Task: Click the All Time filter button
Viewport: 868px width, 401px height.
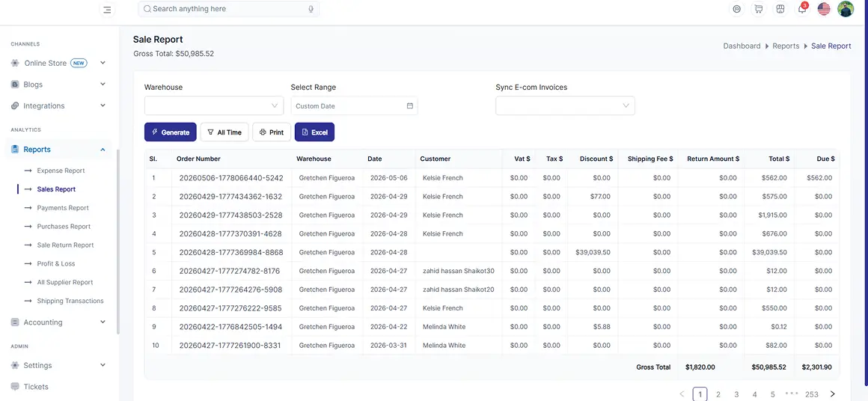Action: (224, 132)
